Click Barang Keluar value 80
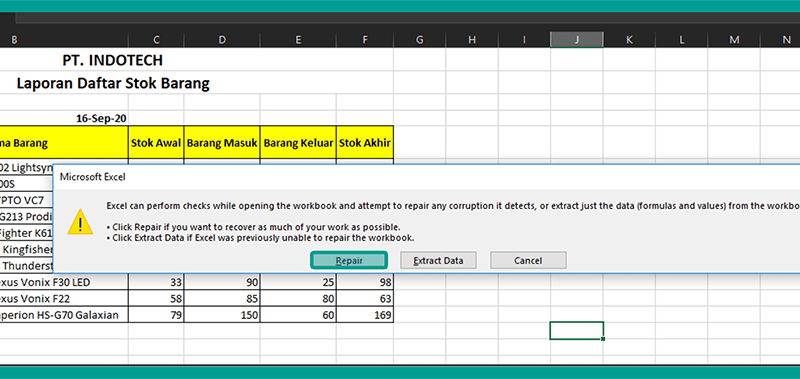Viewport: 800px width, 379px height. 298,298
